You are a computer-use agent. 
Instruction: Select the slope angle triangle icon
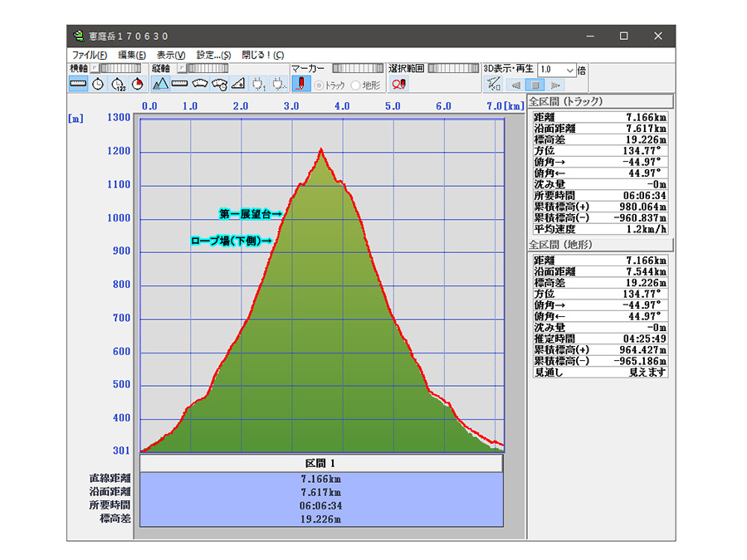click(238, 84)
